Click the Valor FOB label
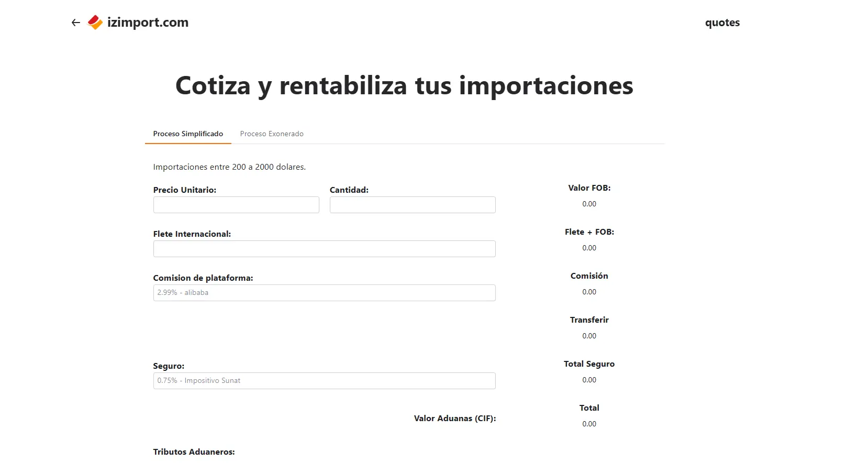Viewport: 868px width, 473px height. (x=589, y=188)
